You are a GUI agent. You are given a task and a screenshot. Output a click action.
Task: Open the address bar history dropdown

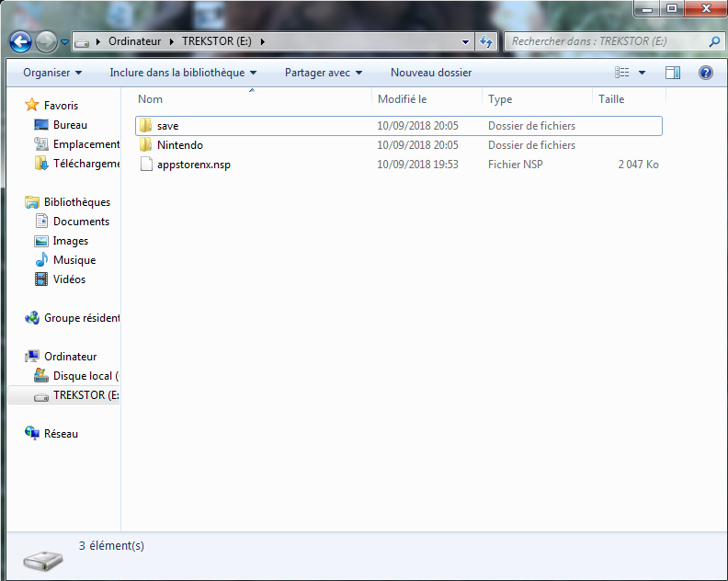[x=465, y=41]
